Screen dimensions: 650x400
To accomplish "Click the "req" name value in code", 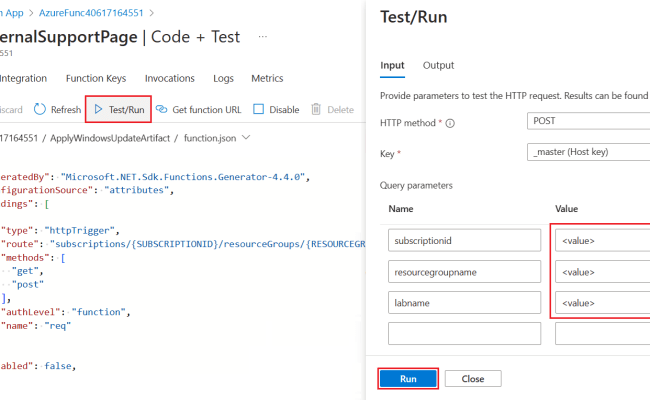I will pyautogui.click(x=58, y=326).
